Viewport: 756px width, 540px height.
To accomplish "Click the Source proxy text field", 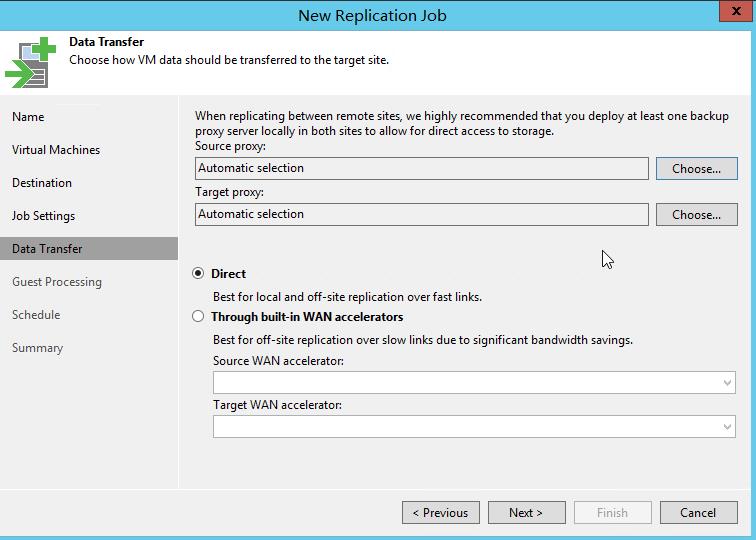I will point(421,168).
